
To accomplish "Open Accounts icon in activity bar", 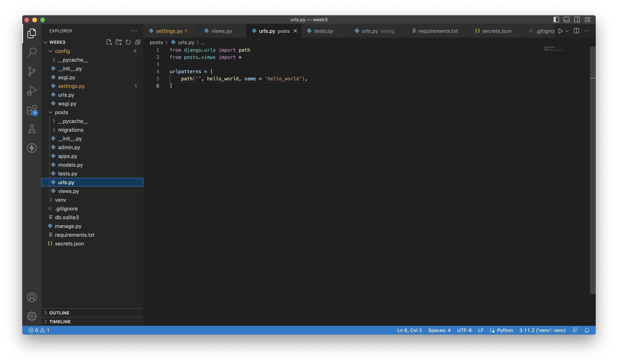I will (32, 297).
